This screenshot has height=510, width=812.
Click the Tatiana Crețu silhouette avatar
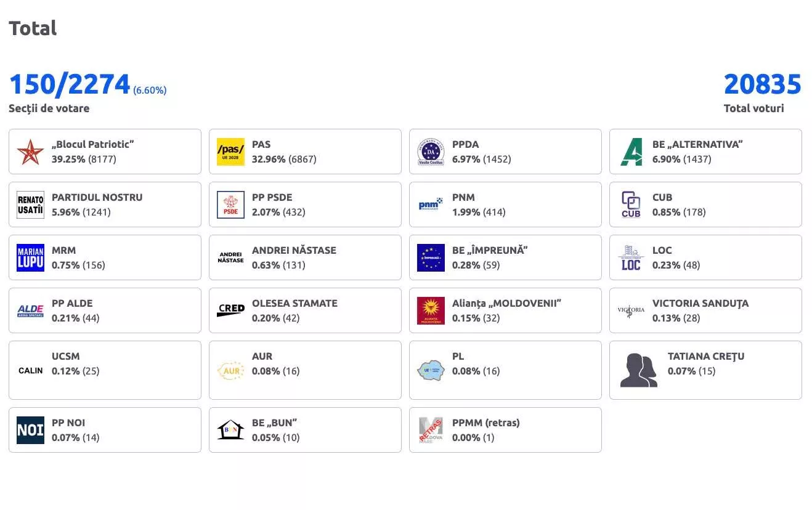click(638, 370)
